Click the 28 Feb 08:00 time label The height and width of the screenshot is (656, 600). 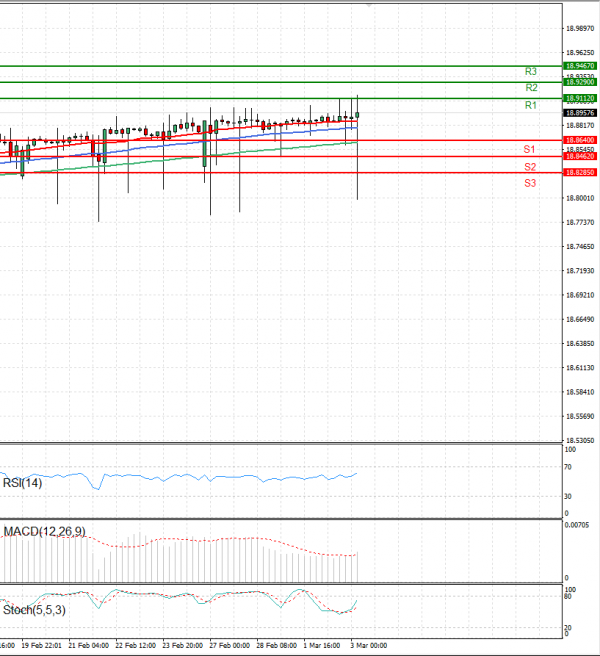[x=277, y=646]
